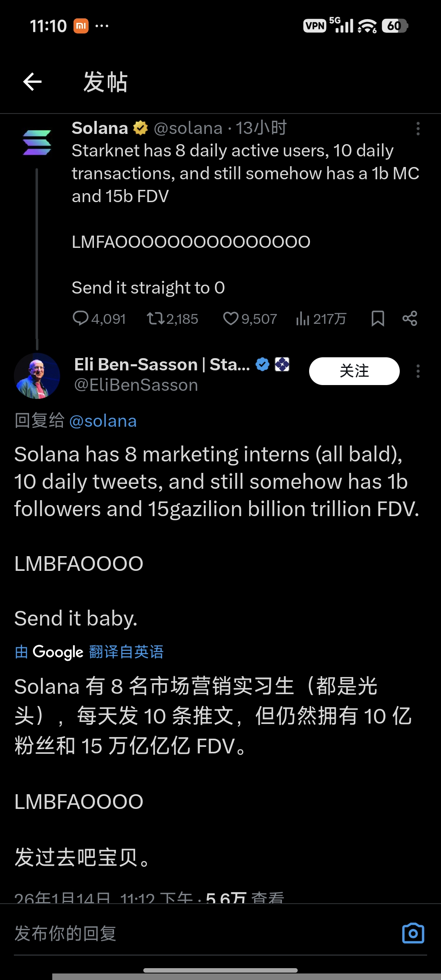Open @EliBenSasson handle
The image size is (441, 980).
tap(136, 385)
